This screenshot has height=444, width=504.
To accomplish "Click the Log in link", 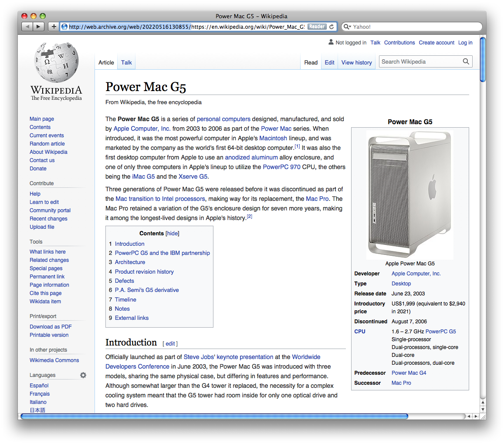I will pyautogui.click(x=465, y=42).
